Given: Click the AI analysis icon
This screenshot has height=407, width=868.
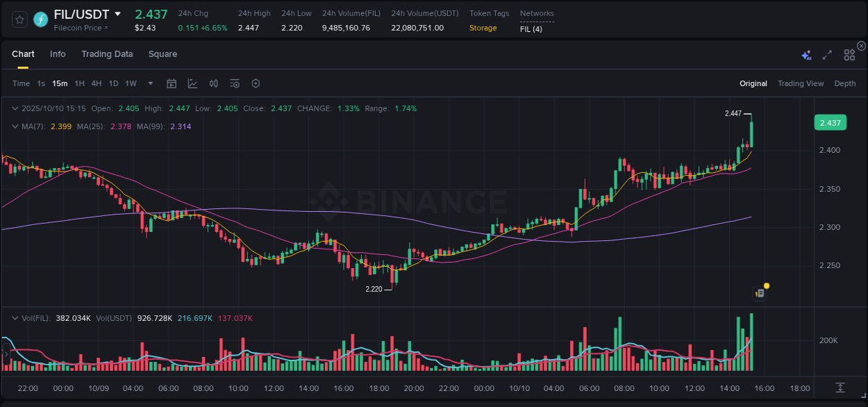Looking at the screenshot, I should point(806,54).
